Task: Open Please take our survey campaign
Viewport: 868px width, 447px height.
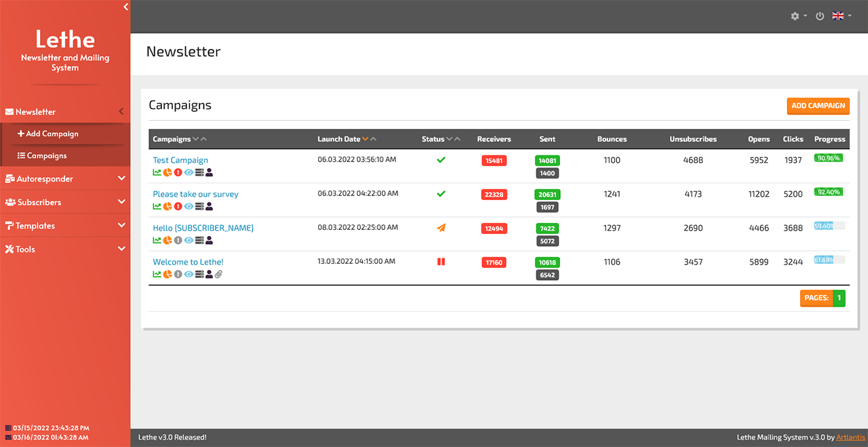Action: tap(195, 194)
